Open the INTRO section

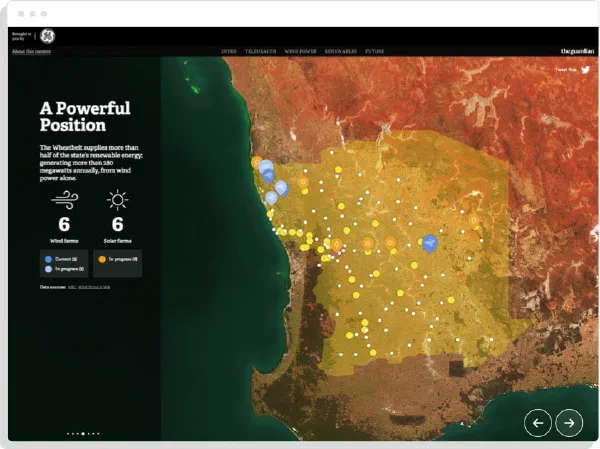229,51
